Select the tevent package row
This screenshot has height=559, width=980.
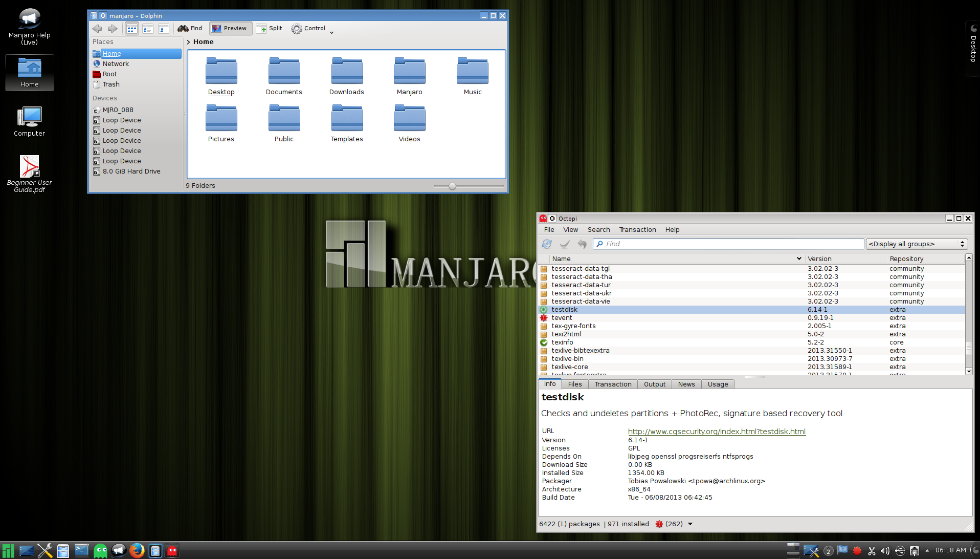[752, 318]
